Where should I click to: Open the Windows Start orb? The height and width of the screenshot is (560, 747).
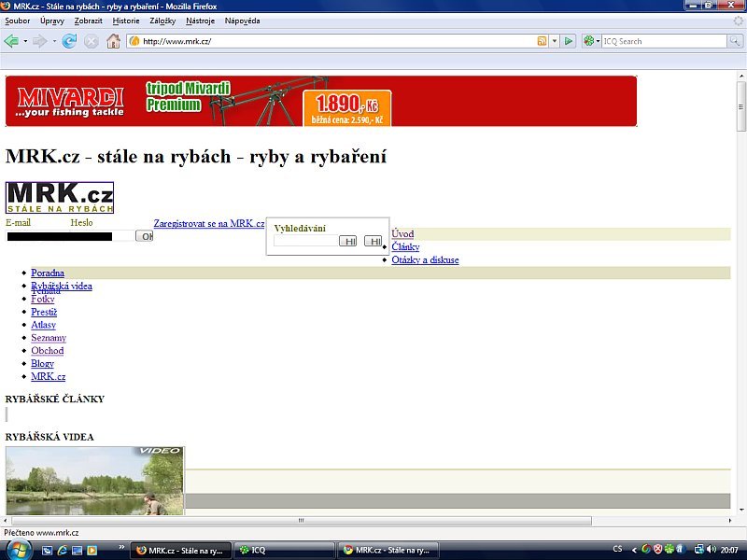click(x=18, y=550)
